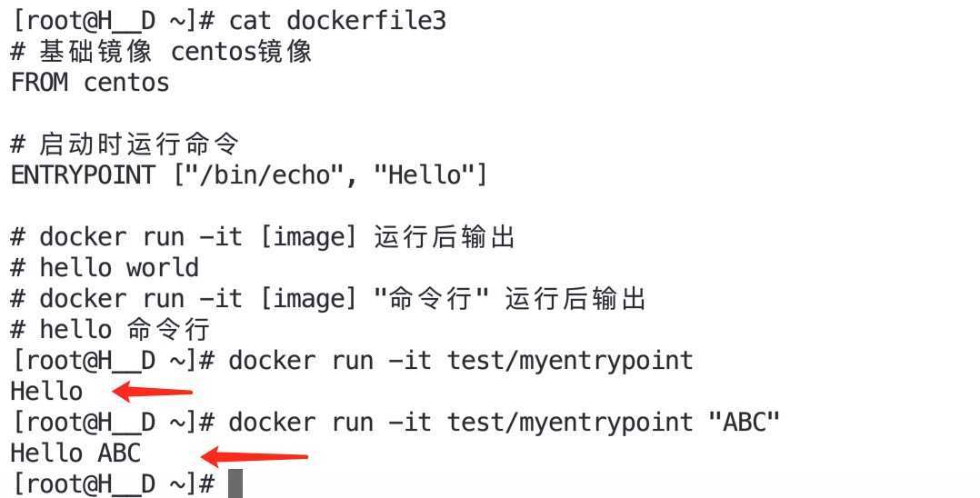This screenshot has width=980, height=498.
Task: Click the standalone "Hello" output line
Action: tap(46, 391)
